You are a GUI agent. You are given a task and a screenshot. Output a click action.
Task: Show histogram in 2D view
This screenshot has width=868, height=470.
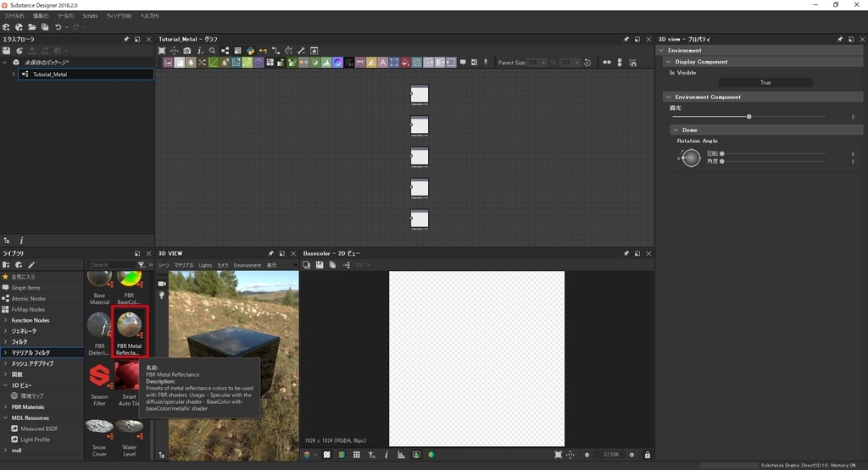401,455
